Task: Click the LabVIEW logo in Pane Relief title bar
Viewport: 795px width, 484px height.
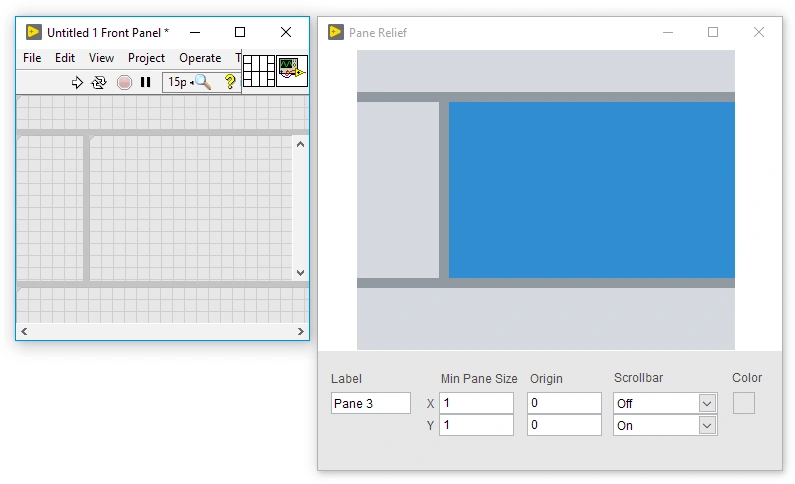Action: pos(336,32)
